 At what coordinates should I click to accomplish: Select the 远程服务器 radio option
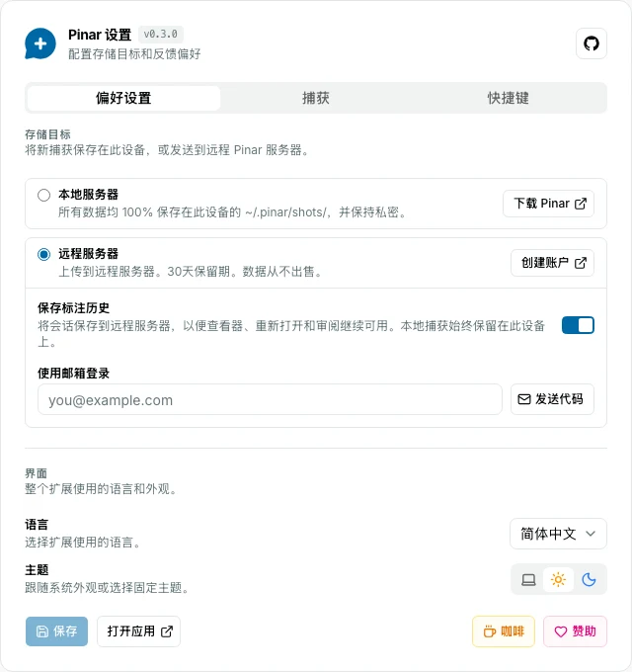click(x=43, y=254)
